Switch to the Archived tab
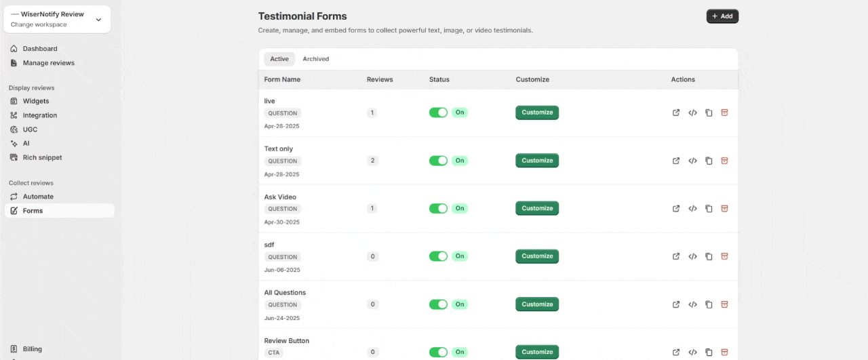868x360 pixels. pyautogui.click(x=315, y=59)
